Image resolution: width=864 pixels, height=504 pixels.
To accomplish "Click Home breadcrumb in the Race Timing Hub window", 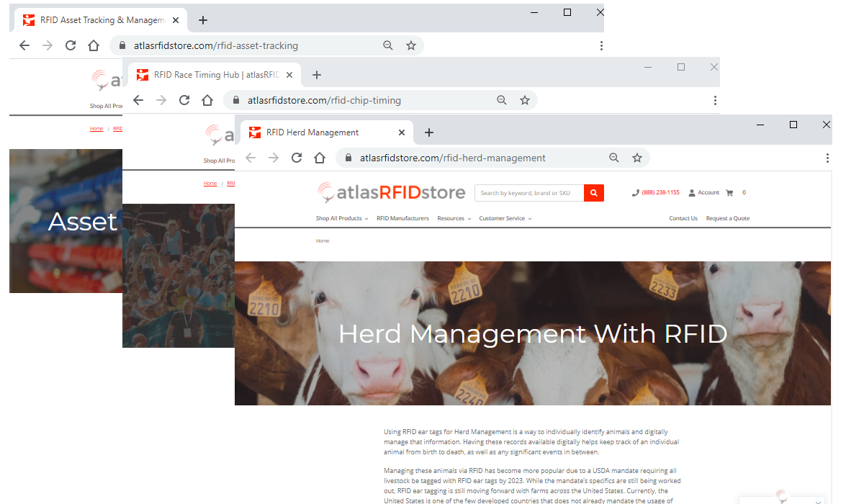I will pos(210,184).
